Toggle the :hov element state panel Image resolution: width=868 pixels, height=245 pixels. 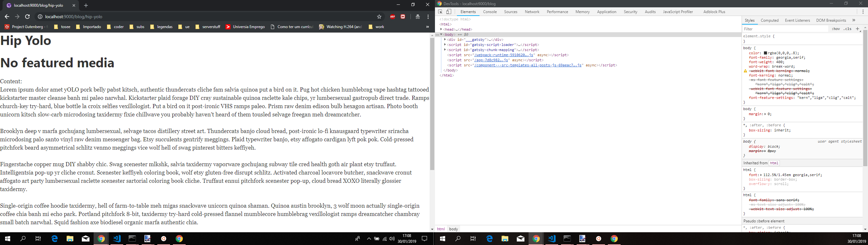pos(835,29)
